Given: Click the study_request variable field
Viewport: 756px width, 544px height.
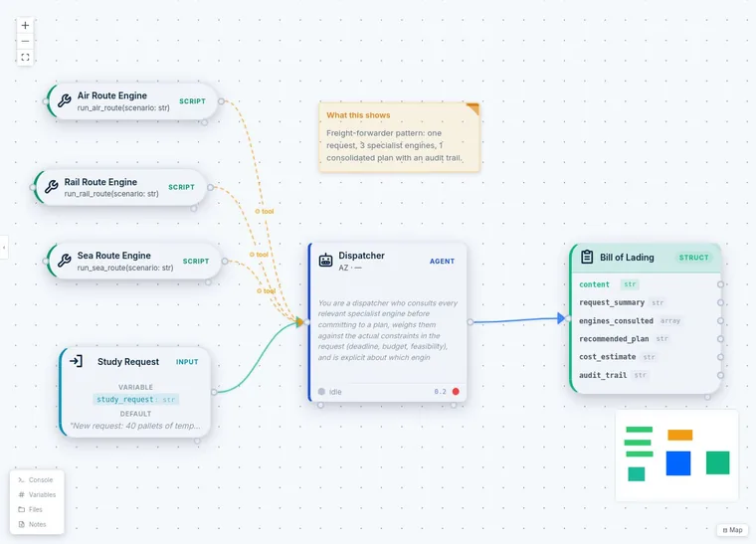Looking at the screenshot, I should click(136, 400).
